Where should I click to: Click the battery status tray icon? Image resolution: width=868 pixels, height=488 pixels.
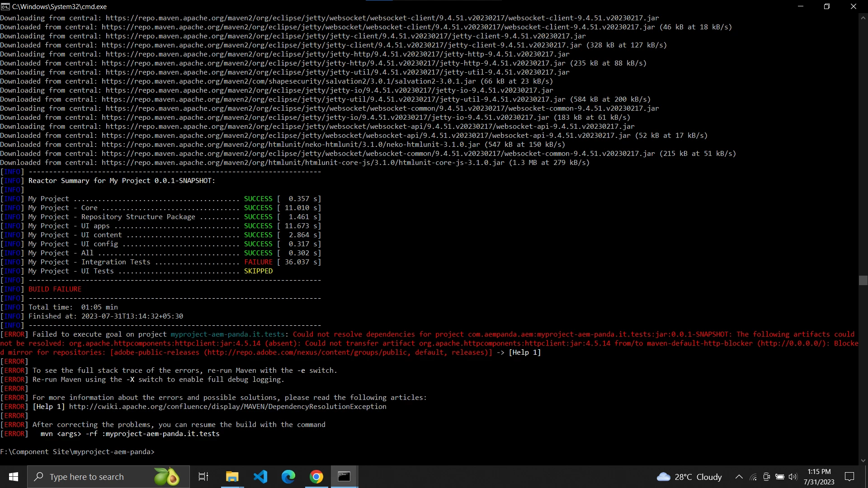point(780,477)
